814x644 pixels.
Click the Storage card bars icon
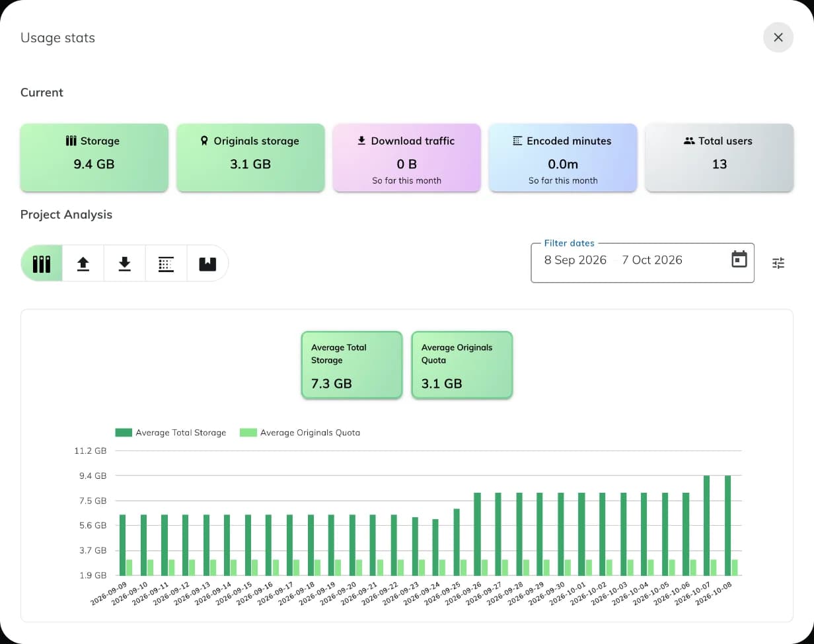click(x=71, y=141)
